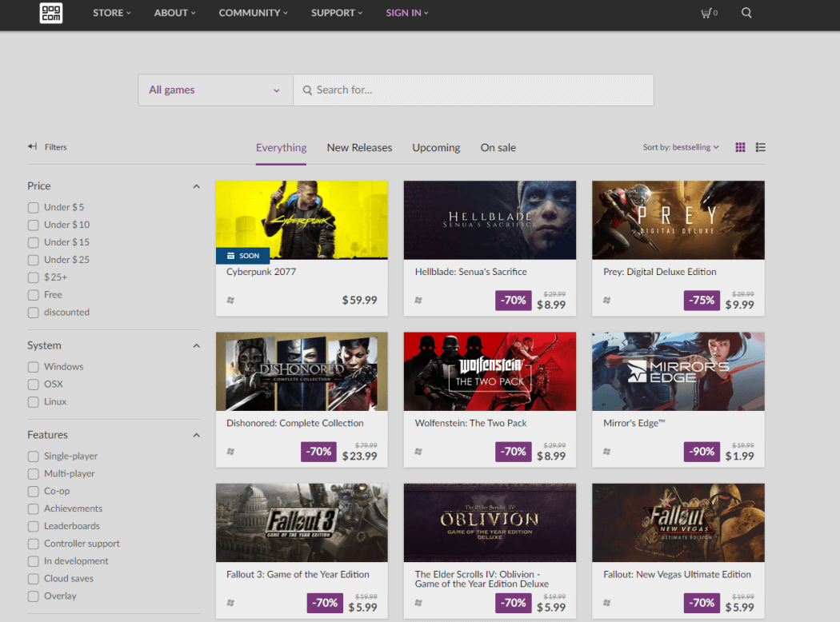The image size is (840, 622).
Task: Switch to grid view layout
Action: (x=739, y=147)
